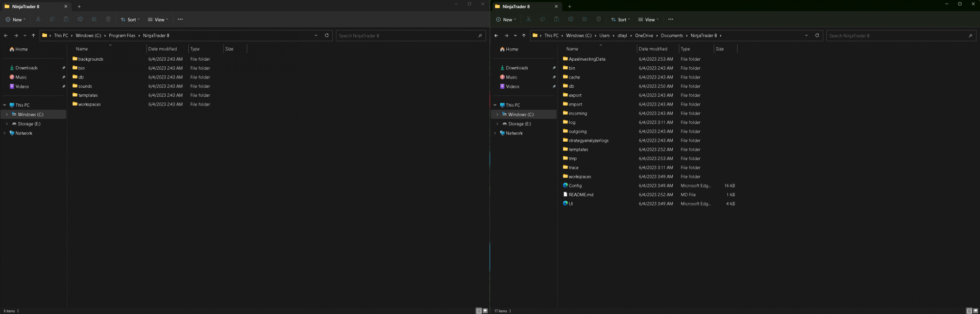This screenshot has height=314, width=980.
Task: Click Copy icon in left window toolbar
Action: [x=52, y=19]
